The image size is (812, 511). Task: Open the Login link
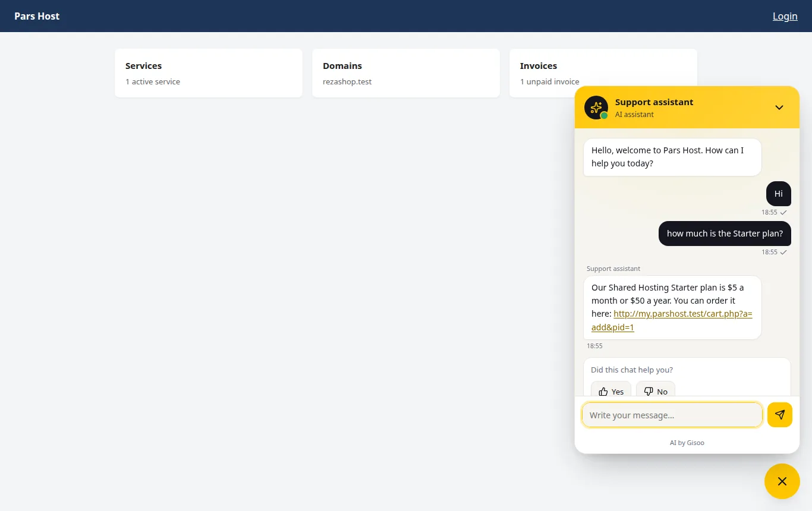click(x=785, y=16)
